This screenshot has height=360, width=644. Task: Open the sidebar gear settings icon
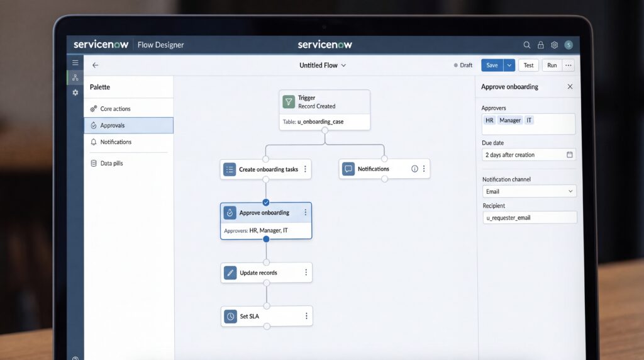pos(75,93)
